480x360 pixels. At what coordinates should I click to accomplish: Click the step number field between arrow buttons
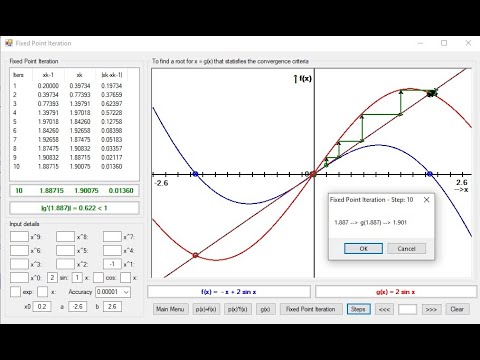(407, 309)
